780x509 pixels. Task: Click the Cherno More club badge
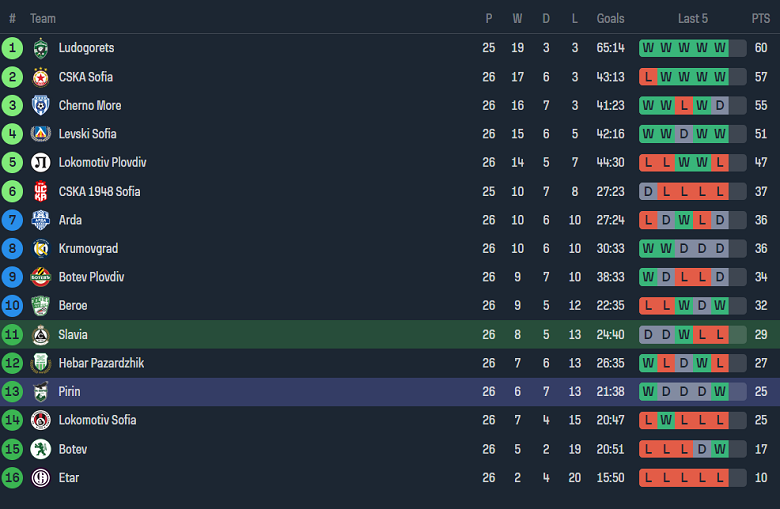pos(40,105)
